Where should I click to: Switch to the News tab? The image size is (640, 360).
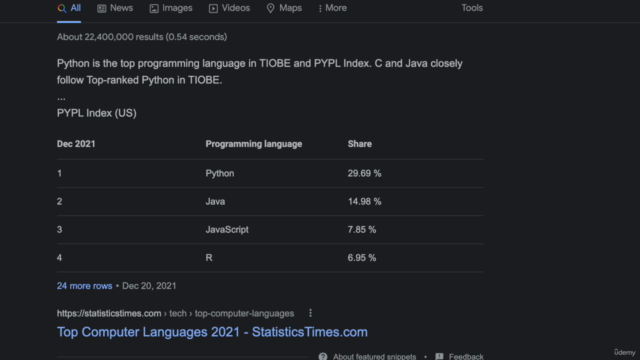115,8
